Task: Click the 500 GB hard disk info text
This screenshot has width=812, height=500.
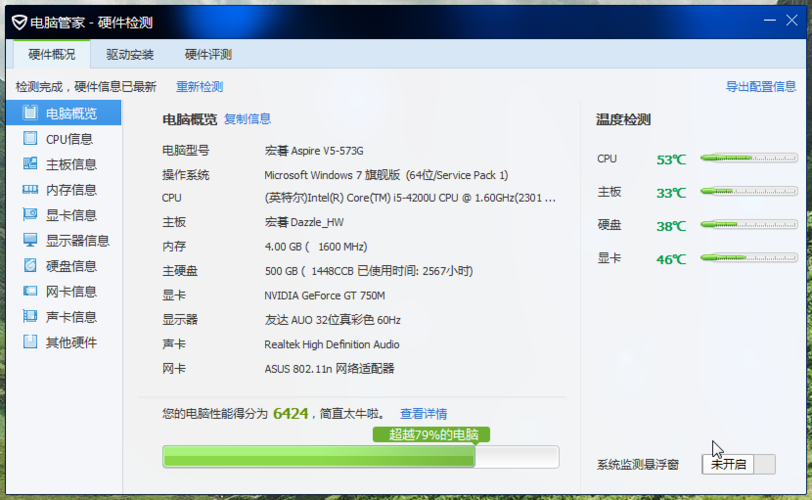Action: (x=369, y=271)
